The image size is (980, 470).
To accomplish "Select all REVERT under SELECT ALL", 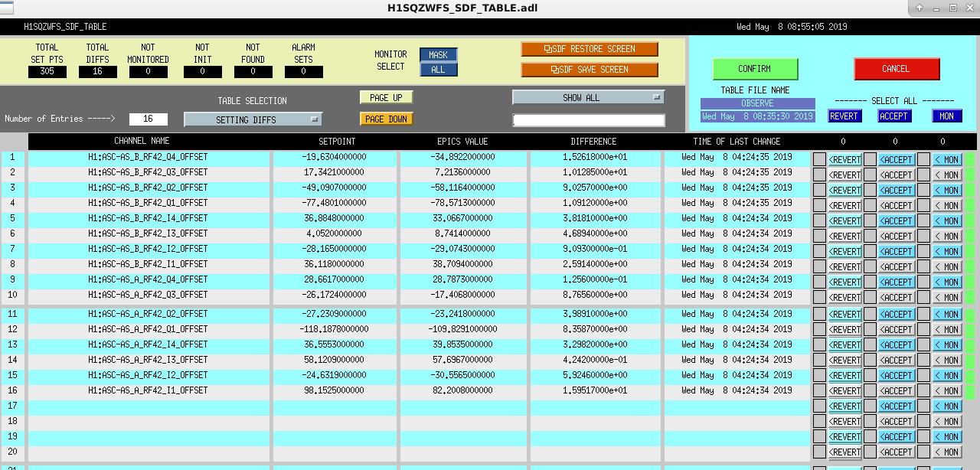I will 844,116.
